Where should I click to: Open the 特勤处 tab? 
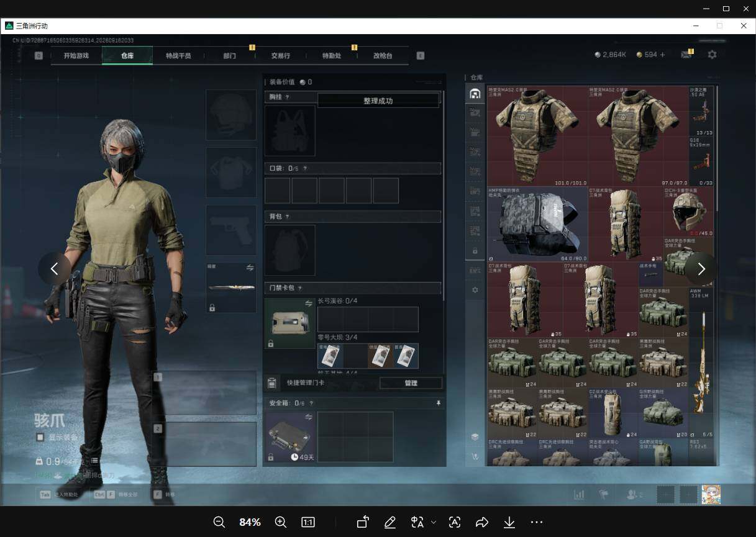click(332, 55)
